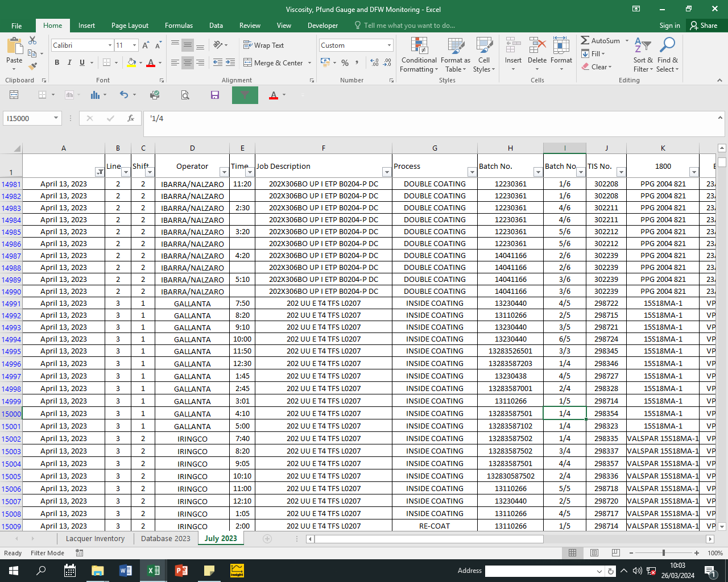The height and width of the screenshot is (582, 728).
Task: Click the purple Save icon in quick toolbar
Action: click(215, 95)
